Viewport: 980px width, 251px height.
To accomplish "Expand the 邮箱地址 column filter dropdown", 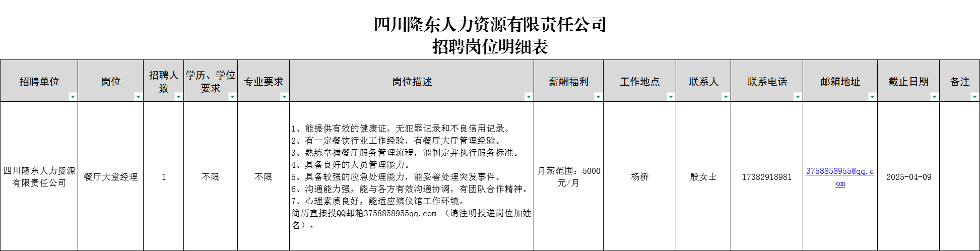I will (872, 97).
